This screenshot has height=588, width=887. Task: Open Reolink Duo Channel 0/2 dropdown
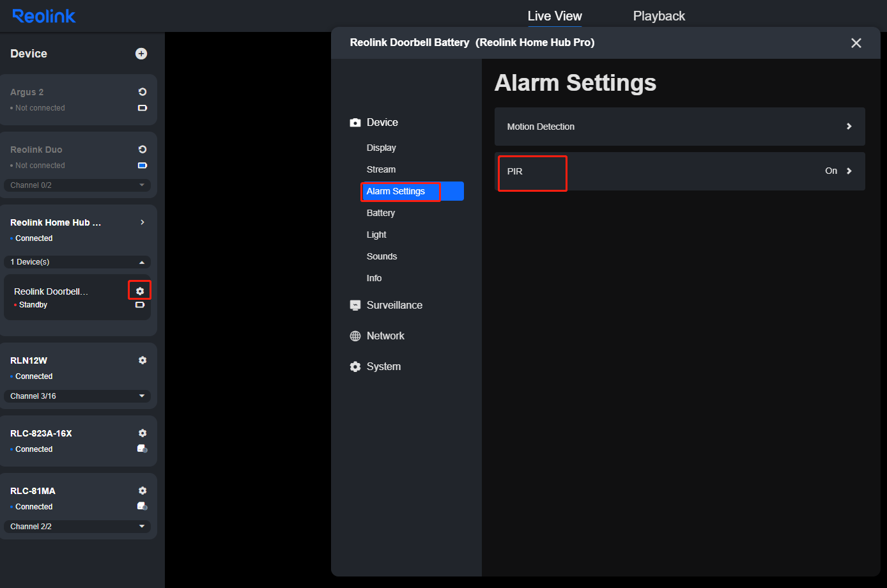pyautogui.click(x=77, y=185)
